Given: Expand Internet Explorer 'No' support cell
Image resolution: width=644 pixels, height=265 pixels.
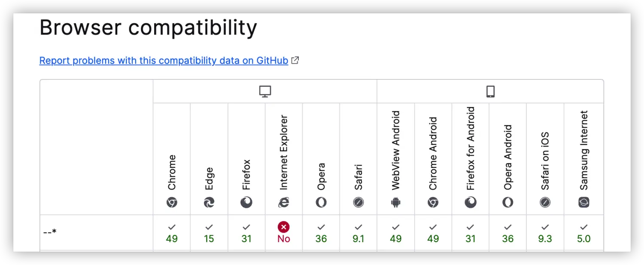Looking at the screenshot, I should 284,233.
